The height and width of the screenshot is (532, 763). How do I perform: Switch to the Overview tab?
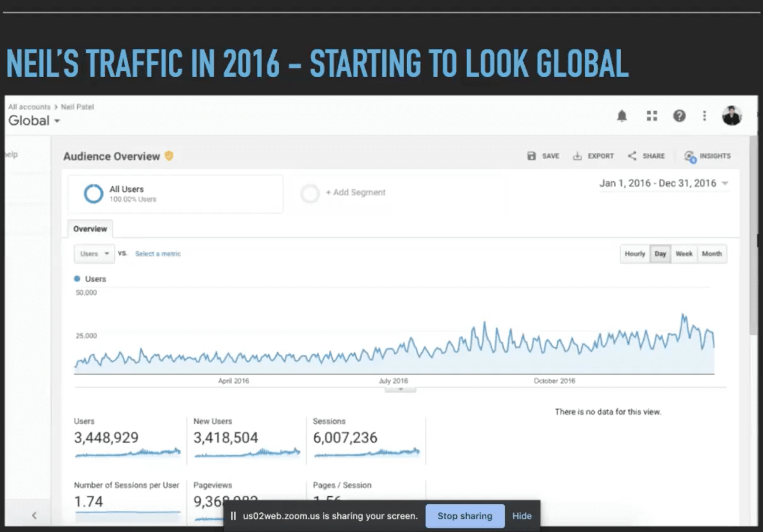90,229
